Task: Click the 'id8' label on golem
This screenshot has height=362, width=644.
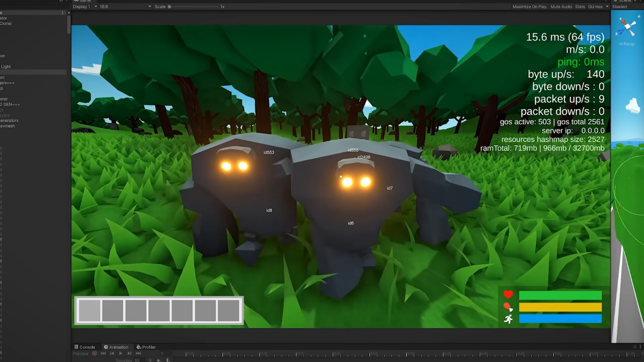Action: (269, 210)
